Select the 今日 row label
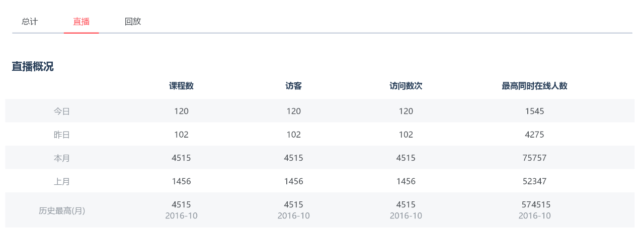 (62, 111)
